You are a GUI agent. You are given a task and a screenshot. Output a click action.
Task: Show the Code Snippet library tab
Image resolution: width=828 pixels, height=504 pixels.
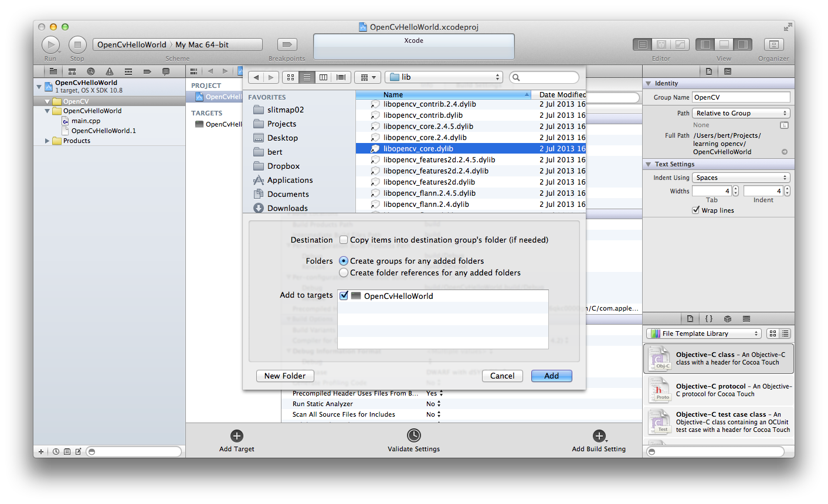709,319
